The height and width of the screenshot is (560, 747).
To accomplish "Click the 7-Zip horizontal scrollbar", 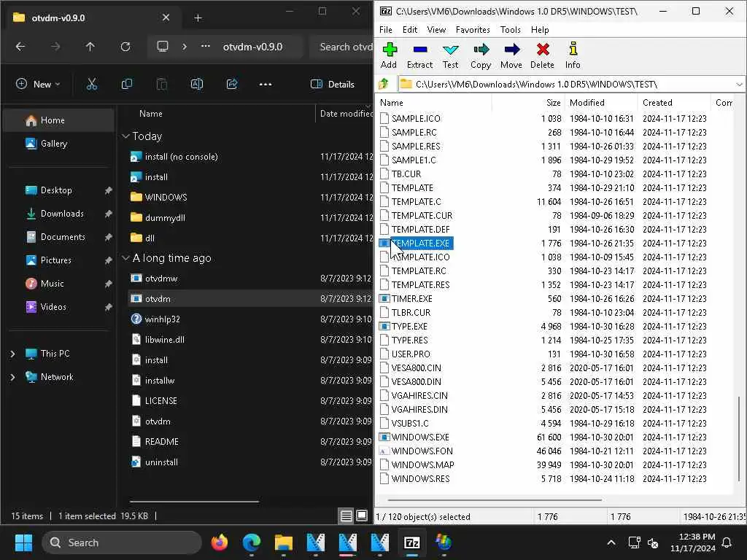I will [x=495, y=500].
